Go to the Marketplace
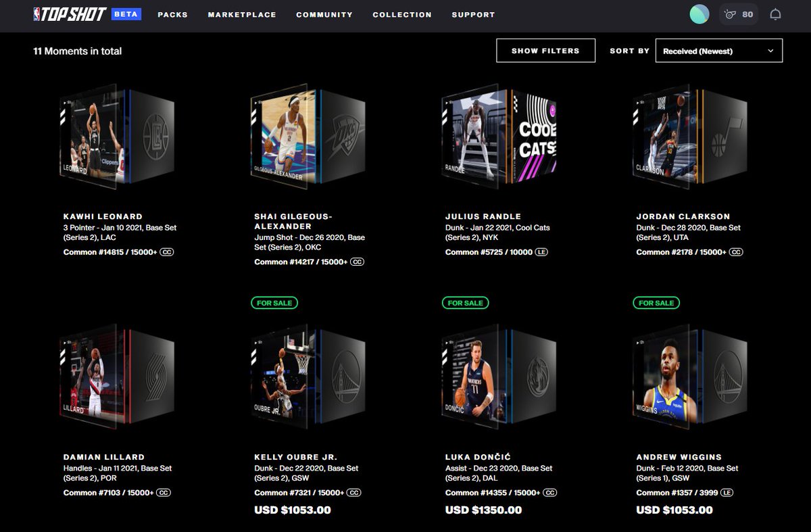Image resolution: width=811 pixels, height=532 pixels. pyautogui.click(x=242, y=15)
